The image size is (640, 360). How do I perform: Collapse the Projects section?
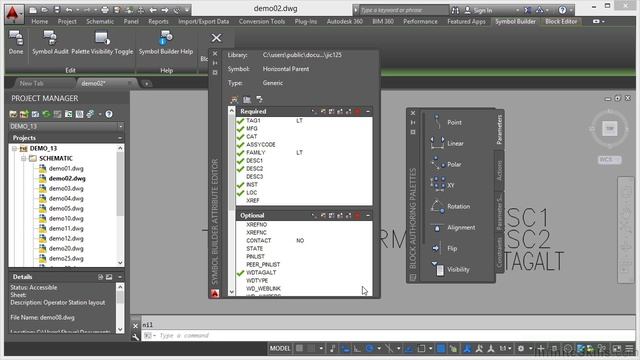[x=120, y=138]
